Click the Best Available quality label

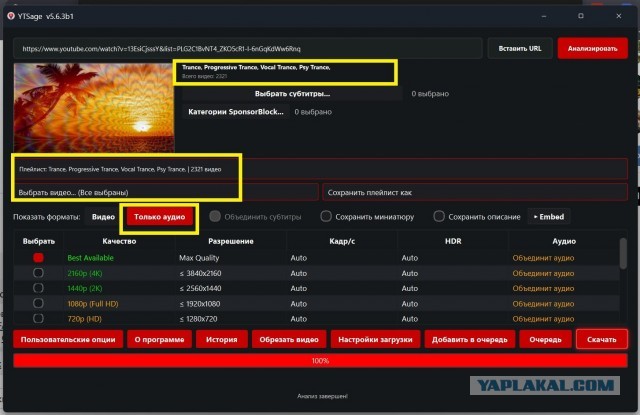pyautogui.click(x=90, y=258)
